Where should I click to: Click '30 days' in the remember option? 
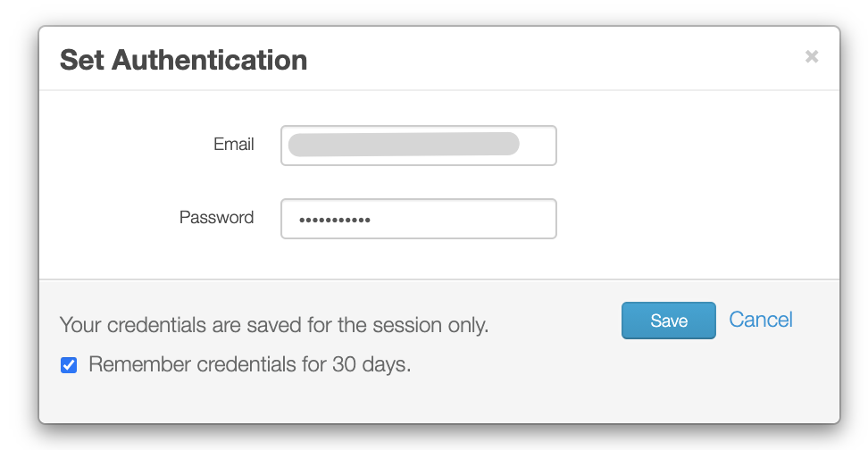click(371, 365)
